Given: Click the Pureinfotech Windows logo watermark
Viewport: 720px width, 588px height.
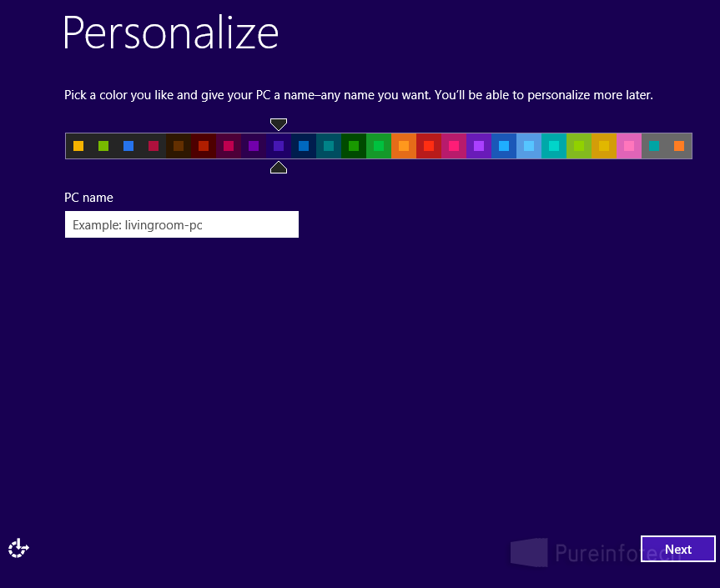Looking at the screenshot, I should pyautogui.click(x=530, y=551).
